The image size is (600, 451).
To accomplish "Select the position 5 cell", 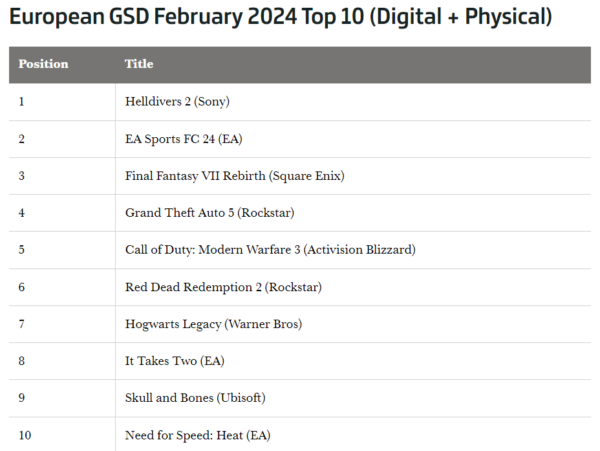I will point(22,249).
